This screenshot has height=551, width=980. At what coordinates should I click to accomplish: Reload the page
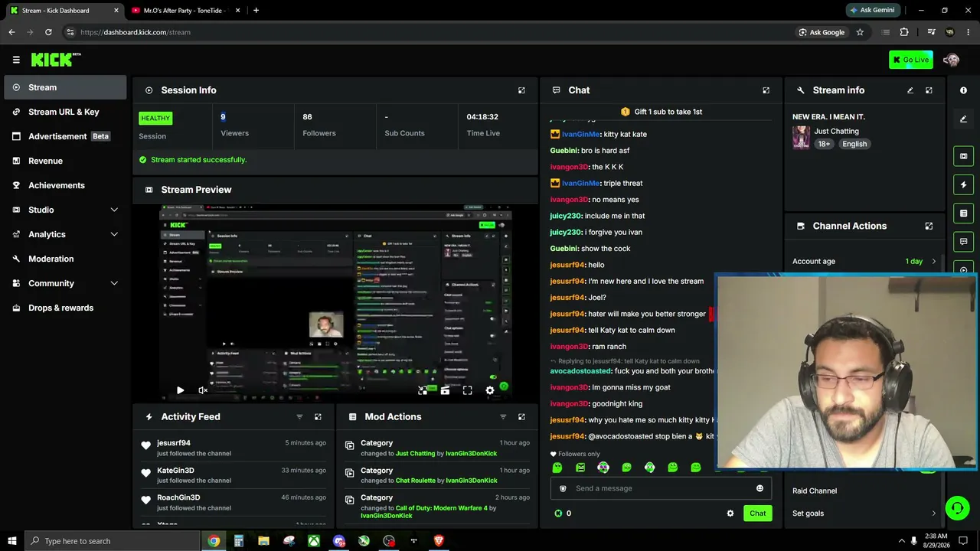pos(48,32)
